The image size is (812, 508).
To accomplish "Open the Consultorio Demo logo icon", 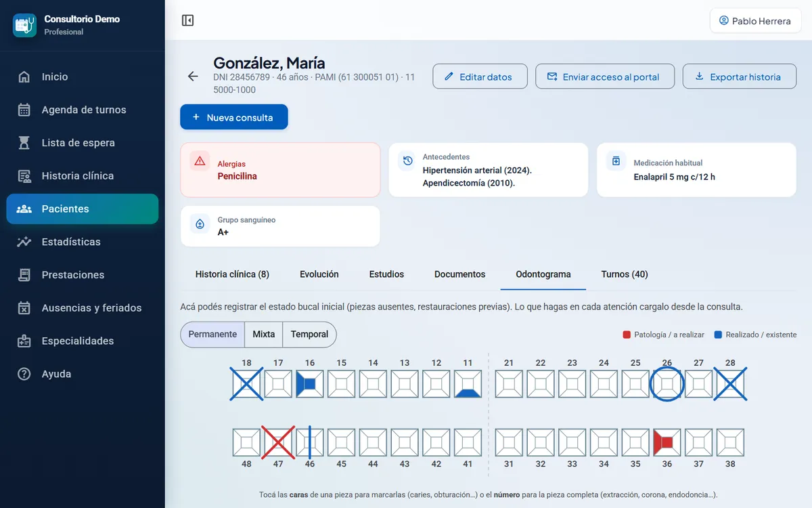I will pyautogui.click(x=24, y=25).
